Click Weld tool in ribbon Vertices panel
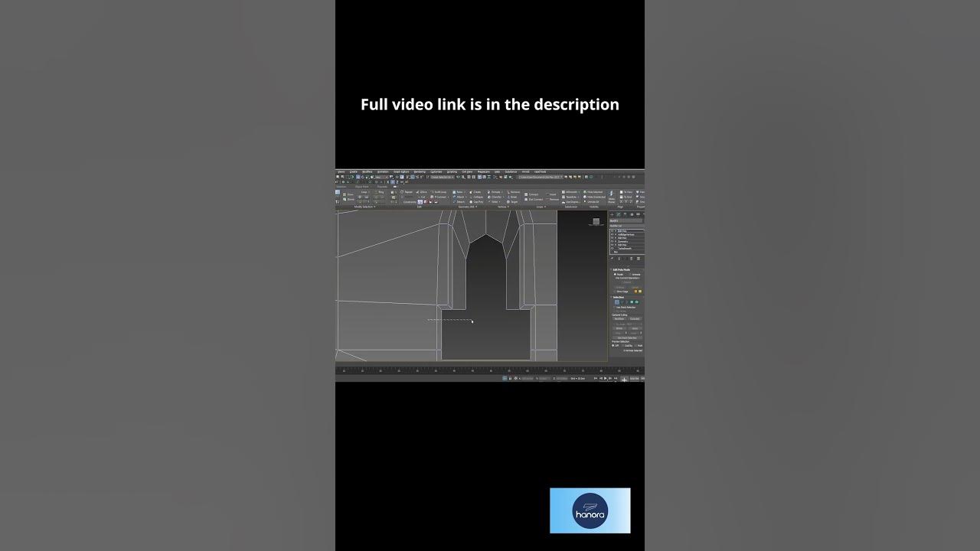Viewport: 980px width, 551px height. pos(495,202)
